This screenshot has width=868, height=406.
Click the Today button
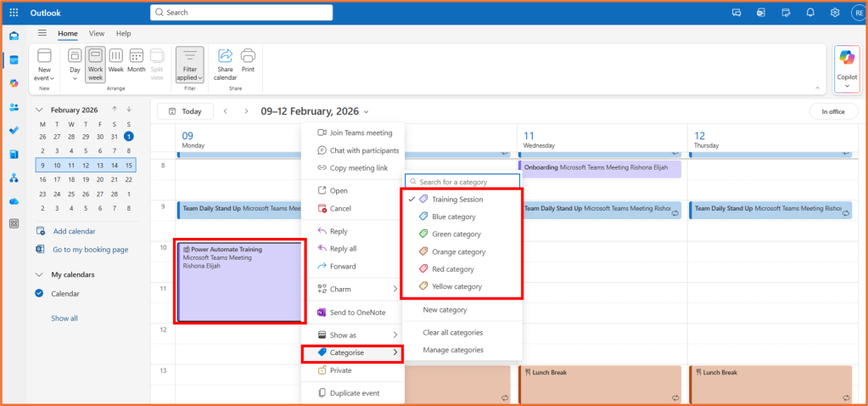point(185,111)
